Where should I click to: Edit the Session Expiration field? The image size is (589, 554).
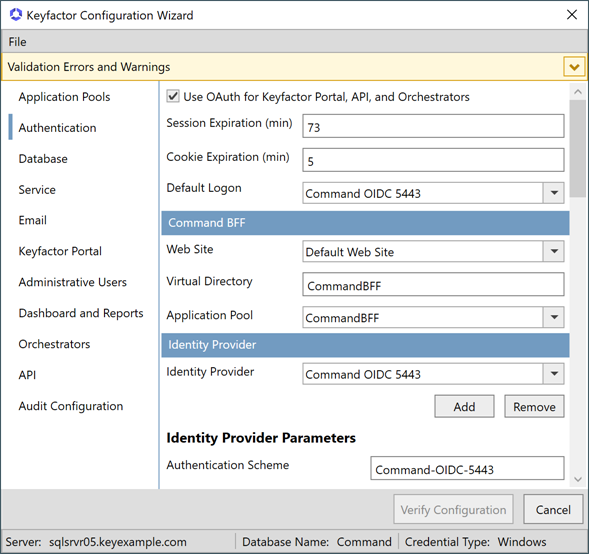[x=433, y=126]
